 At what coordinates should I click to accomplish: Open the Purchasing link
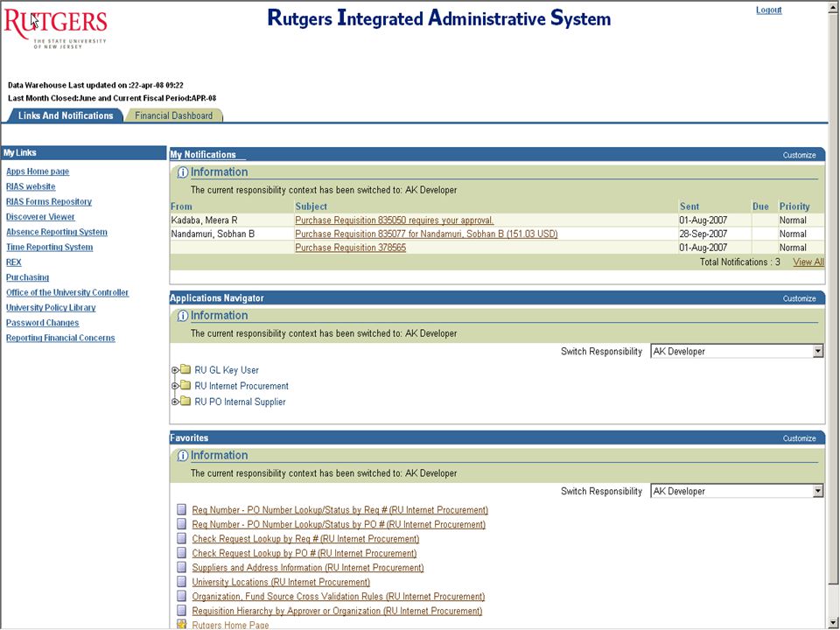27,277
